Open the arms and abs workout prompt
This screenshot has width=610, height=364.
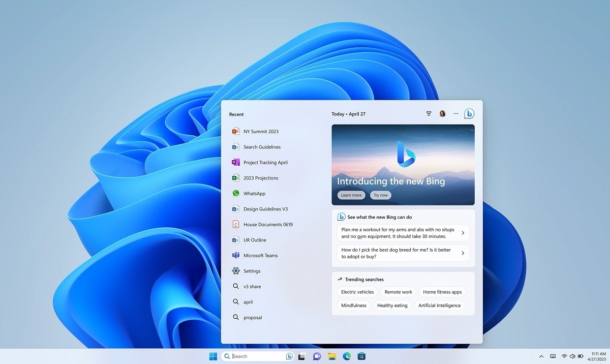pos(403,233)
